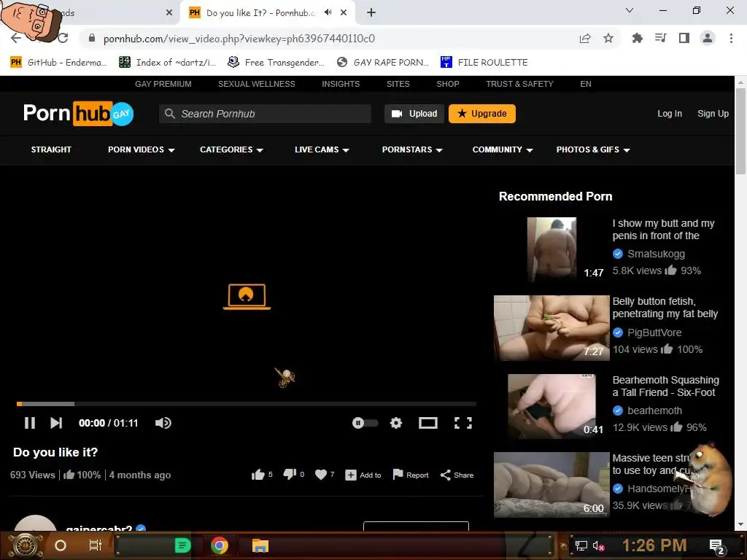Open the Log In link
This screenshot has height=560, width=747.
coord(670,114)
